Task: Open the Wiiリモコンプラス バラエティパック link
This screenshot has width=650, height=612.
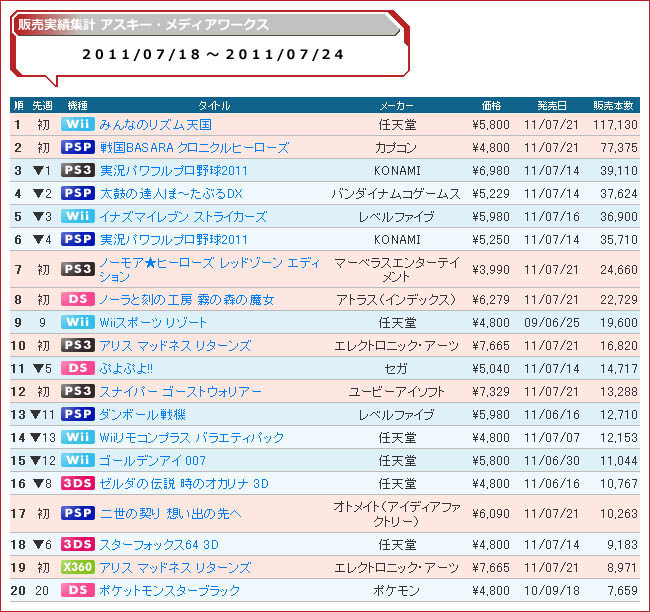Action: (x=192, y=437)
